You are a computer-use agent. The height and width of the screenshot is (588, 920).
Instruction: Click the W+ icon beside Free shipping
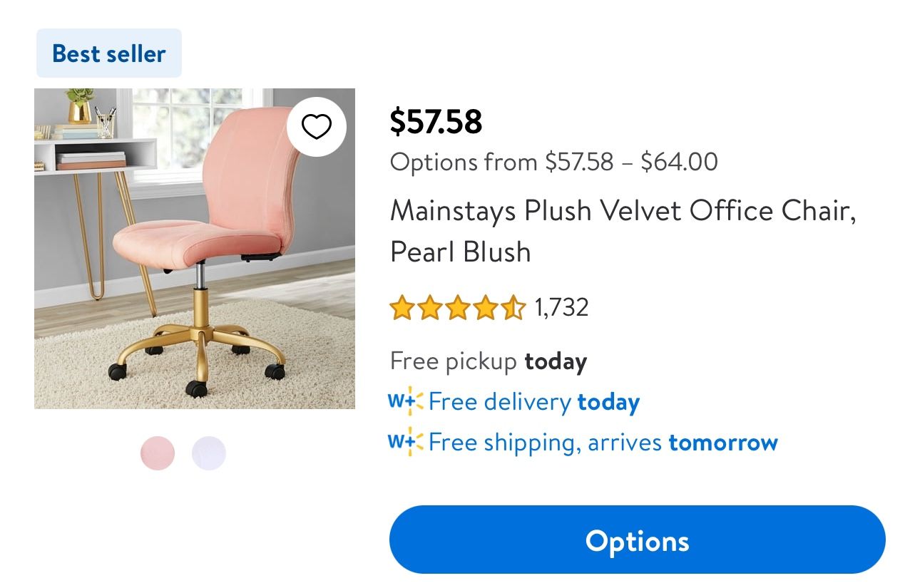(x=405, y=442)
